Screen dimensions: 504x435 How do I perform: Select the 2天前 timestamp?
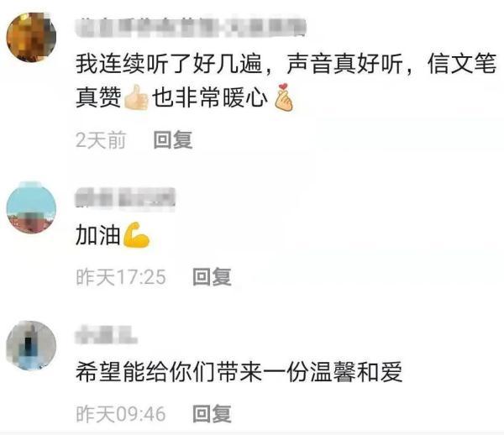[x=101, y=140]
